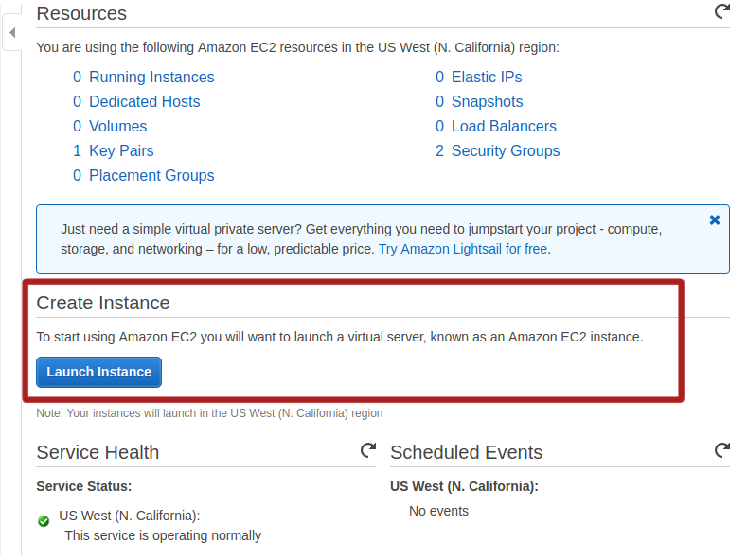Screen dimensions: 747x560
Task: Go to Volumes resource list
Action: click(x=117, y=127)
